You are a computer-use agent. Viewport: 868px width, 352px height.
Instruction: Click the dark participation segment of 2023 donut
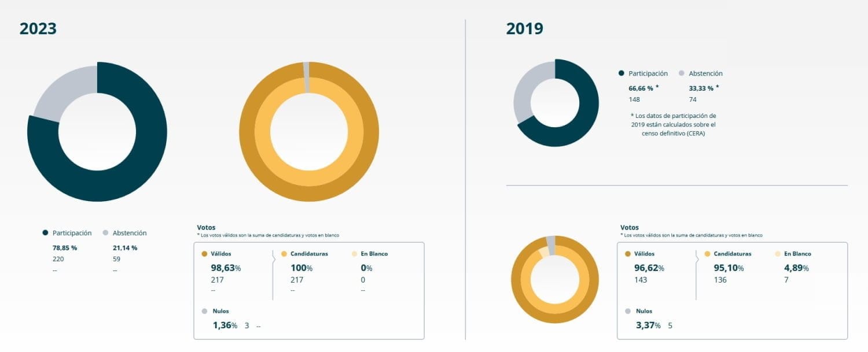pos(133,173)
